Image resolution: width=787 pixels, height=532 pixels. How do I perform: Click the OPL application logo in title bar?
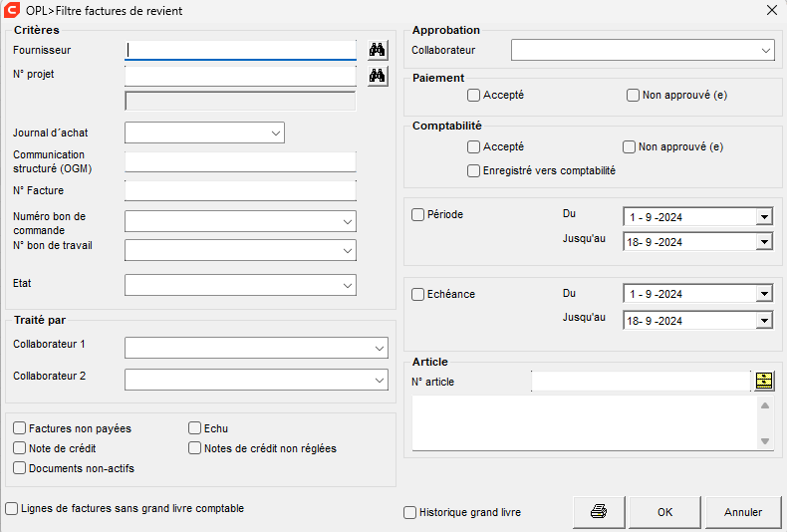point(12,10)
